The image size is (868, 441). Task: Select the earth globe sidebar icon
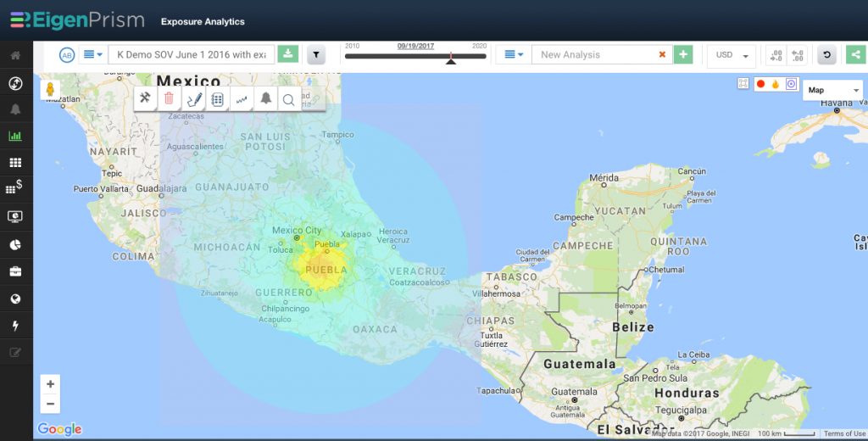15,299
